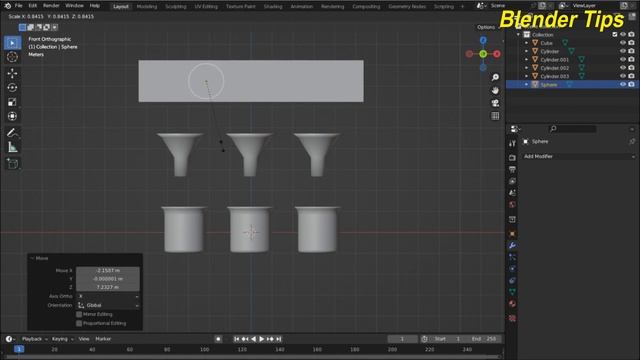Open the Render properties tab

coord(512,158)
